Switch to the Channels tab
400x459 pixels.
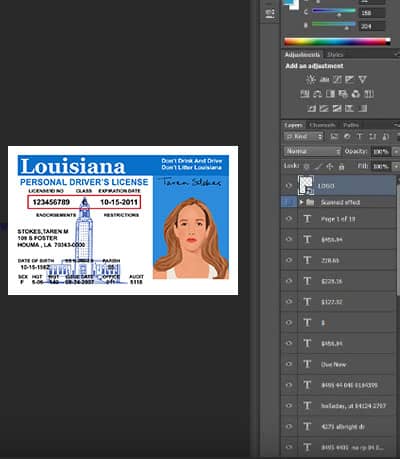[x=322, y=125]
